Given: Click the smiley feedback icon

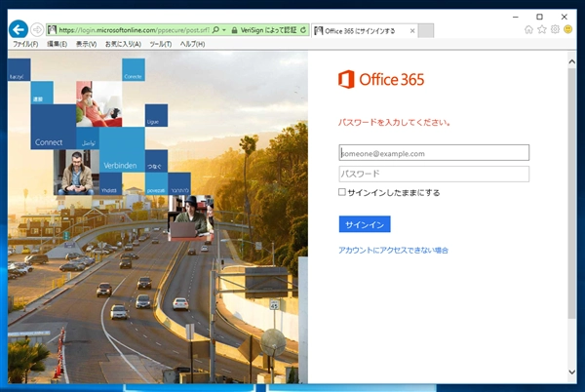Looking at the screenshot, I should point(567,29).
